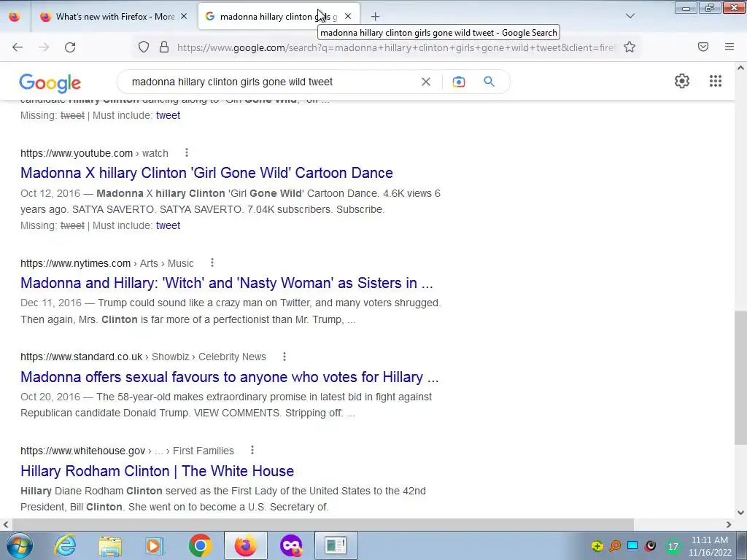This screenshot has height=560, width=747.
Task: Click the vertical scrollbar thumb
Action: coord(740,378)
